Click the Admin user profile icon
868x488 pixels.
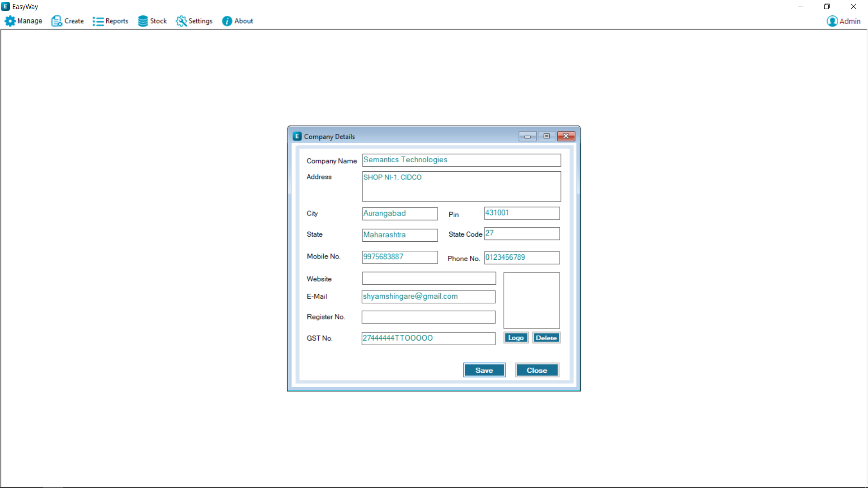tap(832, 21)
